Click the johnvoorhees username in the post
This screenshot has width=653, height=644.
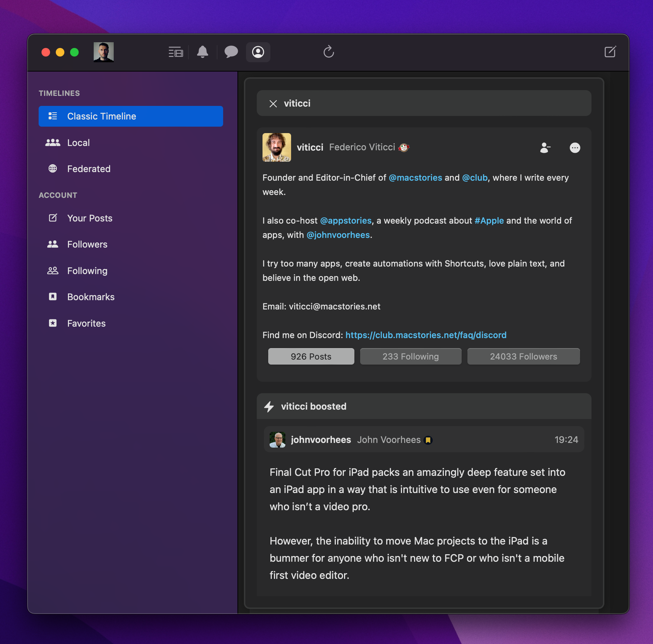(x=321, y=440)
